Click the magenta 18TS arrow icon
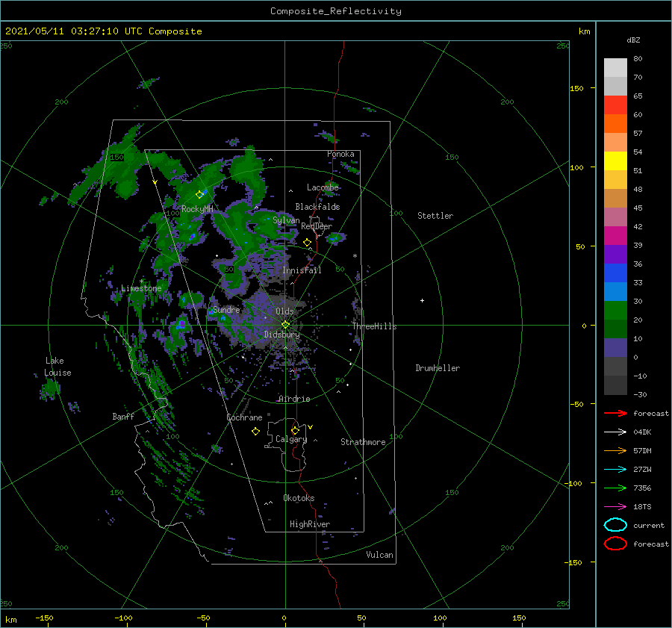Screen dimensions: 672x628 [615, 507]
